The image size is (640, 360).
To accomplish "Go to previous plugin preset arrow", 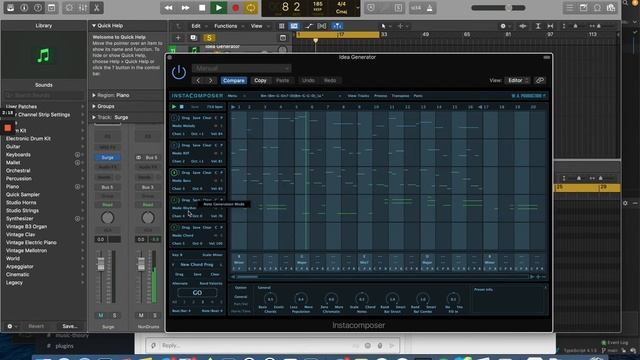I will pos(198,80).
